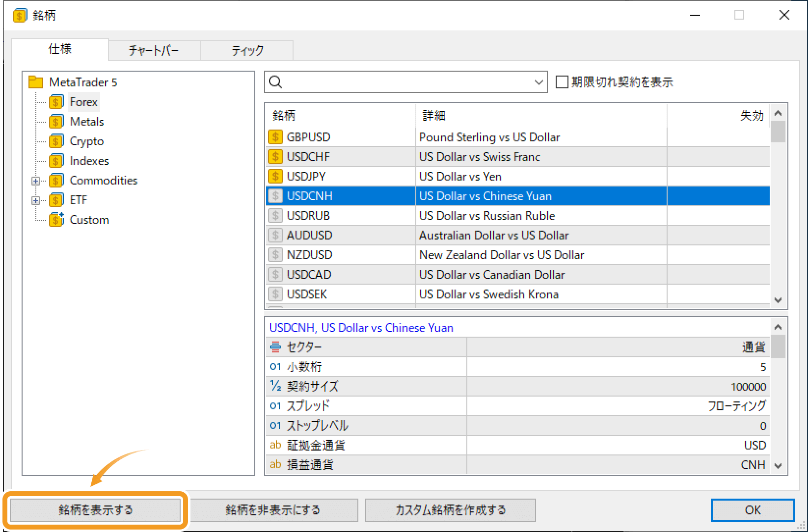Click the USDCHF symbol dollar icon

(275, 157)
